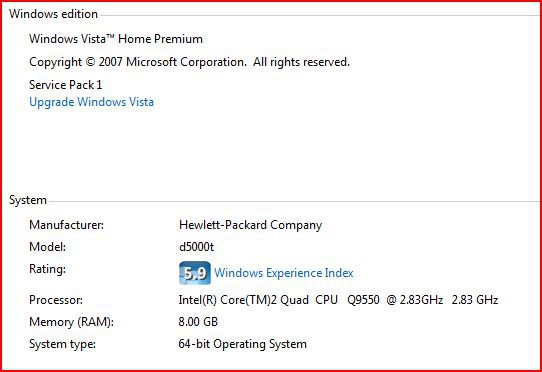Select the Windows Vista Home Premium text
Screen dimensions: 542x372
point(116,39)
